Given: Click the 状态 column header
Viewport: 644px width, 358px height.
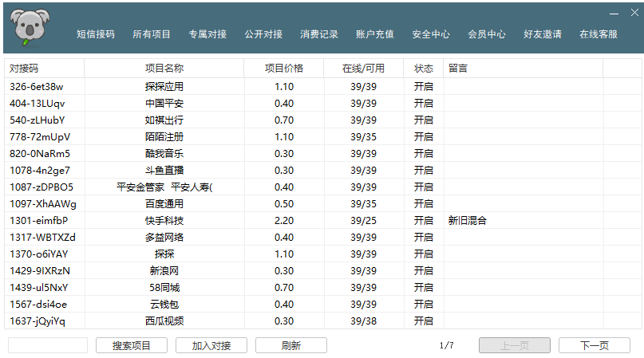Looking at the screenshot, I should click(424, 68).
